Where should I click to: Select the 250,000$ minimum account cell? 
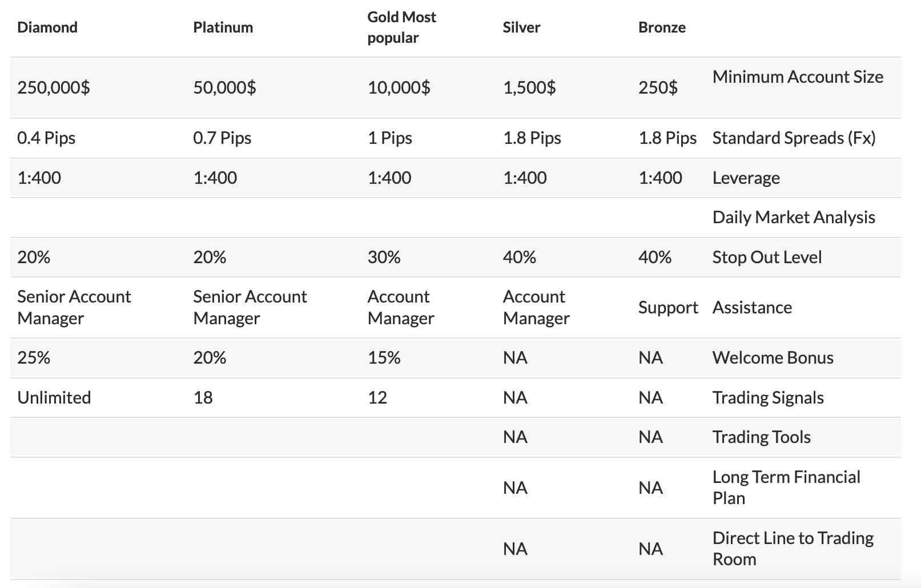click(x=54, y=87)
